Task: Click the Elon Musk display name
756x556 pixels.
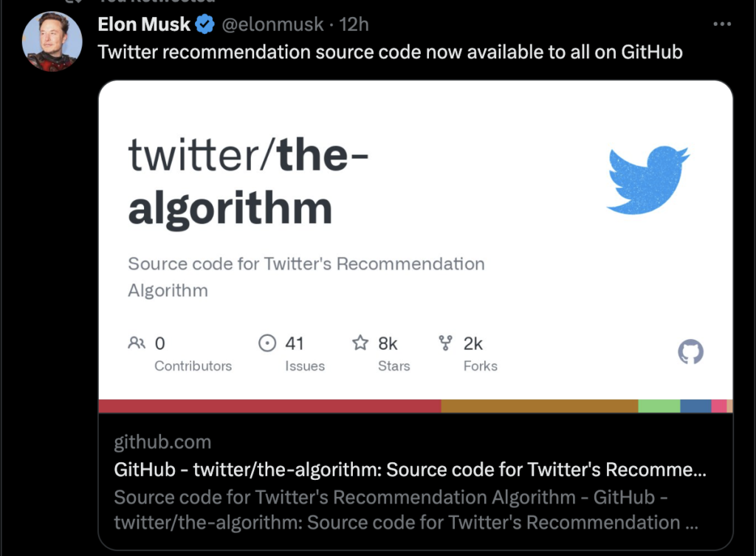Action: point(144,24)
